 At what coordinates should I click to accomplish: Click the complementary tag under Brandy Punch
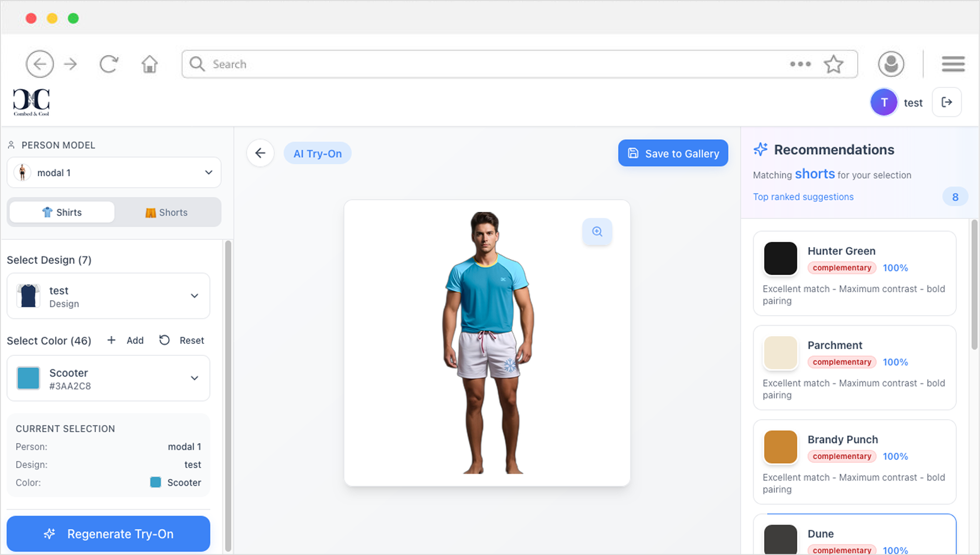842,456
